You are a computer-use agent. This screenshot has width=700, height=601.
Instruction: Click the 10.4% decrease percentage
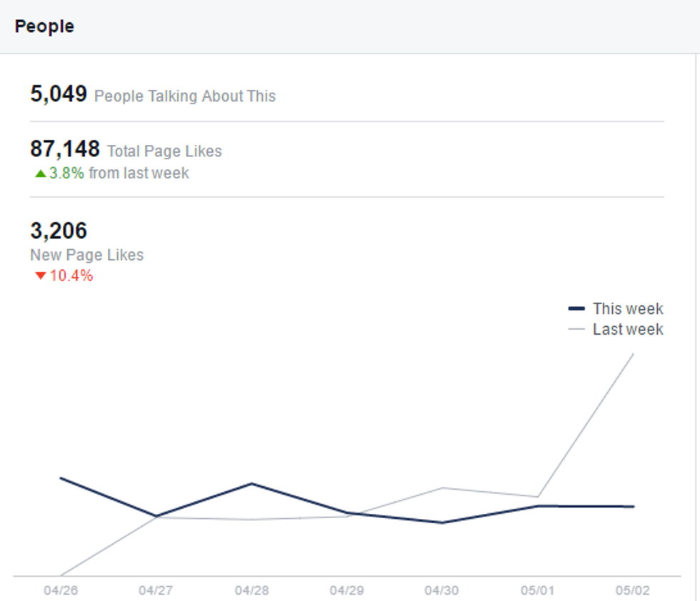pos(71,276)
